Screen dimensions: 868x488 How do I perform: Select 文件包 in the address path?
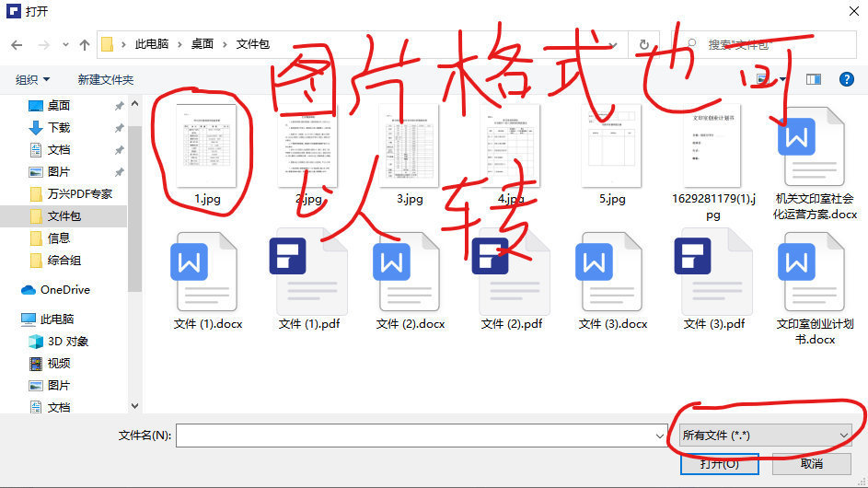point(253,44)
